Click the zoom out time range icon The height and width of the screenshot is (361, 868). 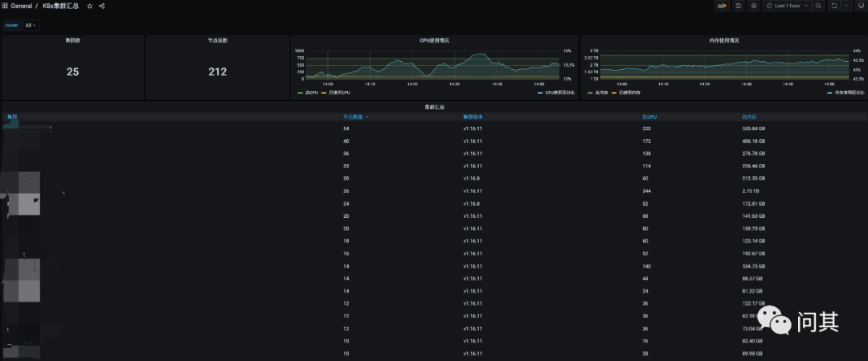[x=818, y=6]
